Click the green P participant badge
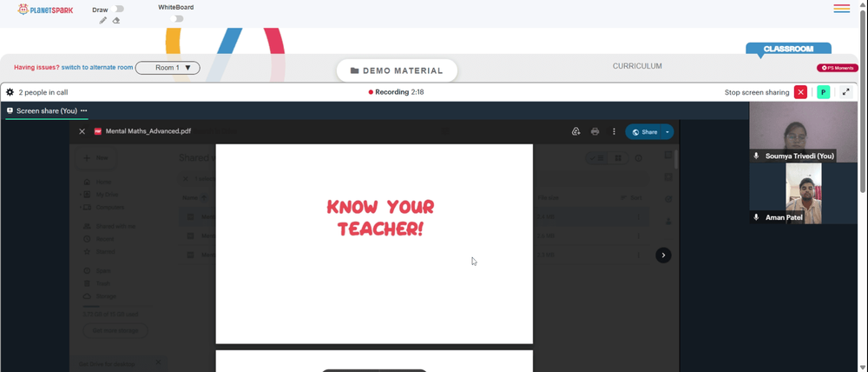This screenshot has width=868, height=372. (823, 92)
